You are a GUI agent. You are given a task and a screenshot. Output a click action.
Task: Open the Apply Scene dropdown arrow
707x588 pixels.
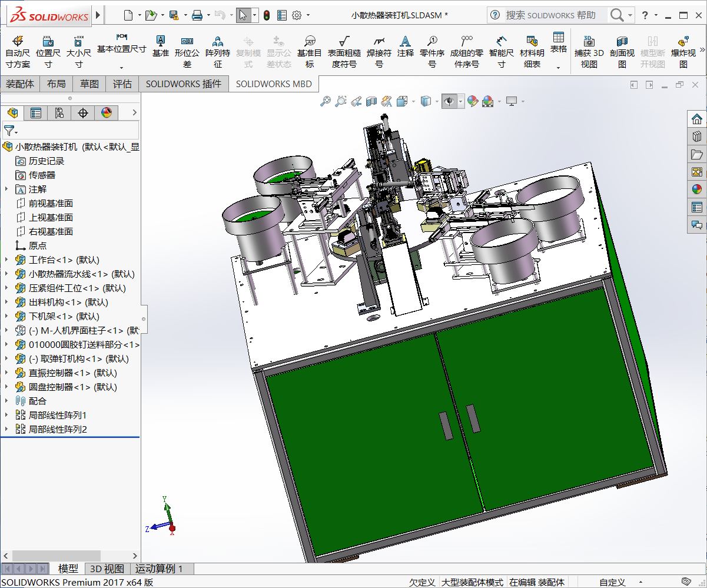(499, 102)
